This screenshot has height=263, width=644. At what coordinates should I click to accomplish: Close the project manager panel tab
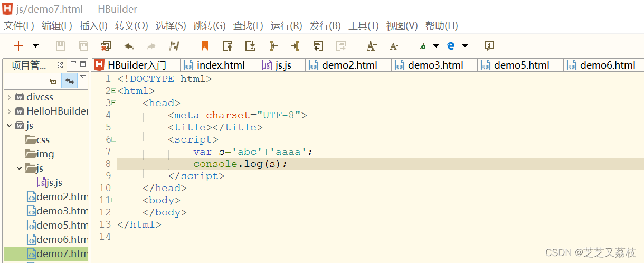click(60, 64)
